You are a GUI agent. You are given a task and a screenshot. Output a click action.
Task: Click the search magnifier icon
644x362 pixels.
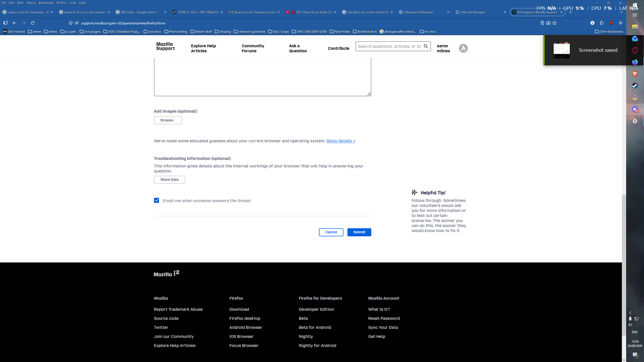coord(426,46)
